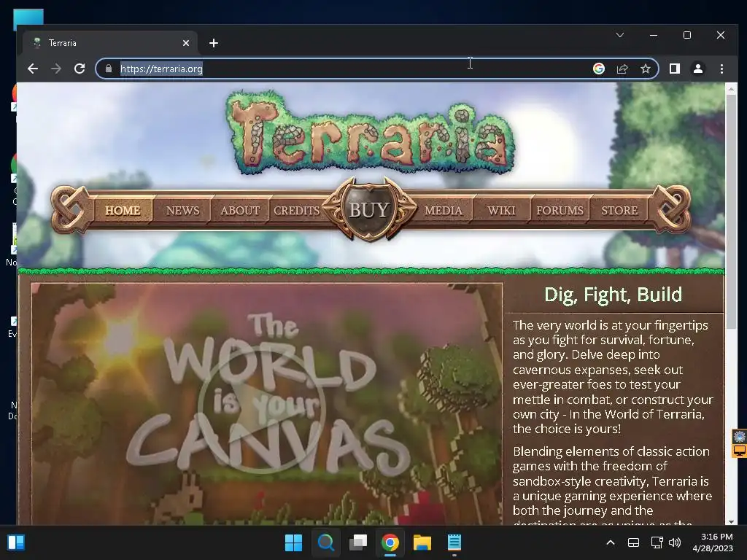747x560 pixels.
Task: Click the BUY shield button
Action: [369, 209]
